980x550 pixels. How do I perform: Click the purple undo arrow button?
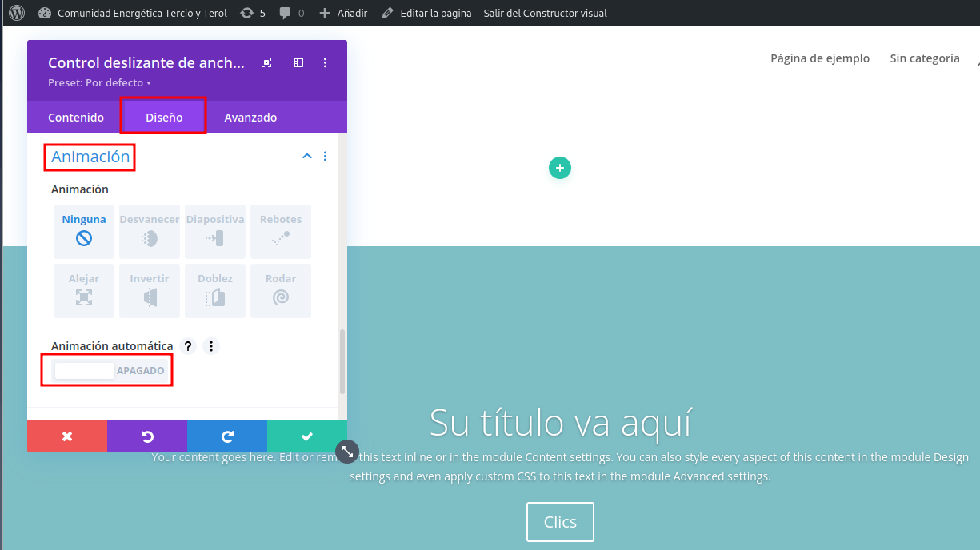coord(147,436)
